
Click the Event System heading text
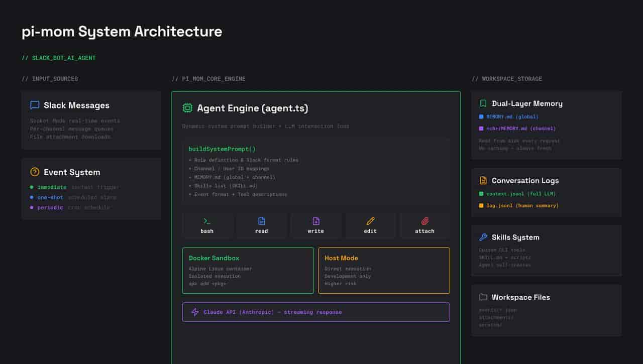click(72, 172)
